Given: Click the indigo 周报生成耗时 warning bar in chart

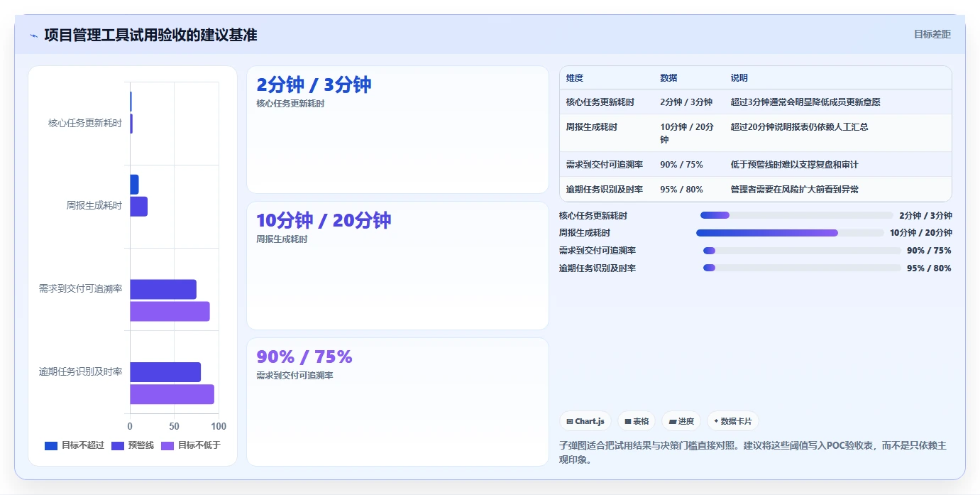Looking at the screenshot, I should coord(138,207).
